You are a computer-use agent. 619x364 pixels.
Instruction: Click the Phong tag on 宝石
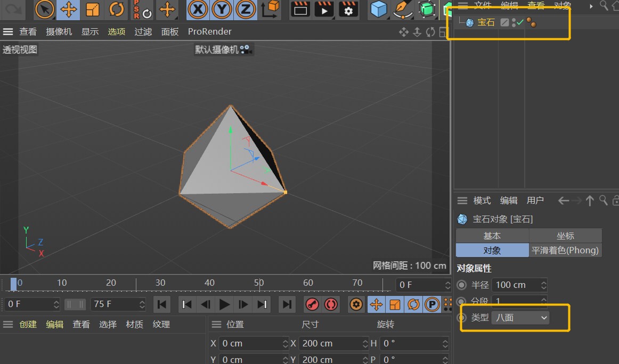point(531,22)
